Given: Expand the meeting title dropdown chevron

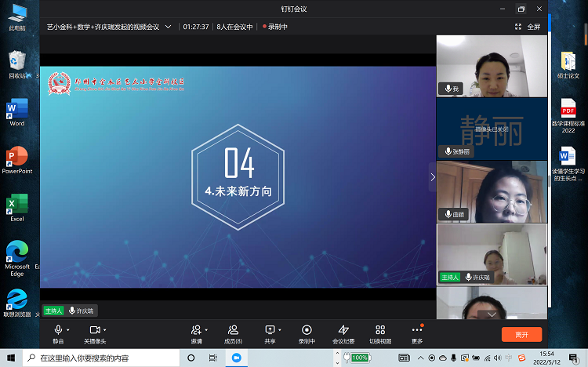Looking at the screenshot, I should pos(168,26).
